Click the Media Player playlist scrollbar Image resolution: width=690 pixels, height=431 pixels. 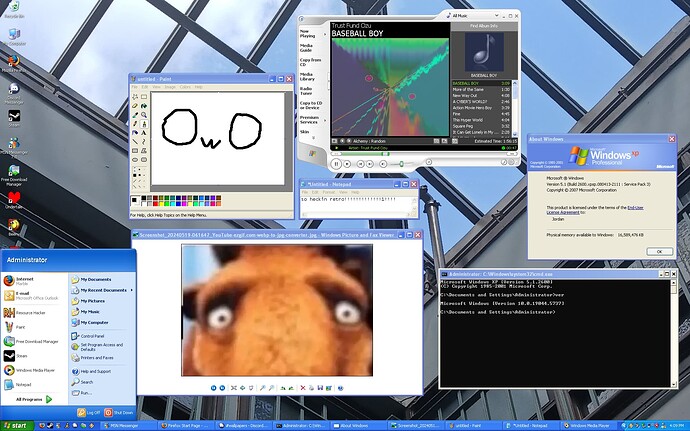point(514,108)
